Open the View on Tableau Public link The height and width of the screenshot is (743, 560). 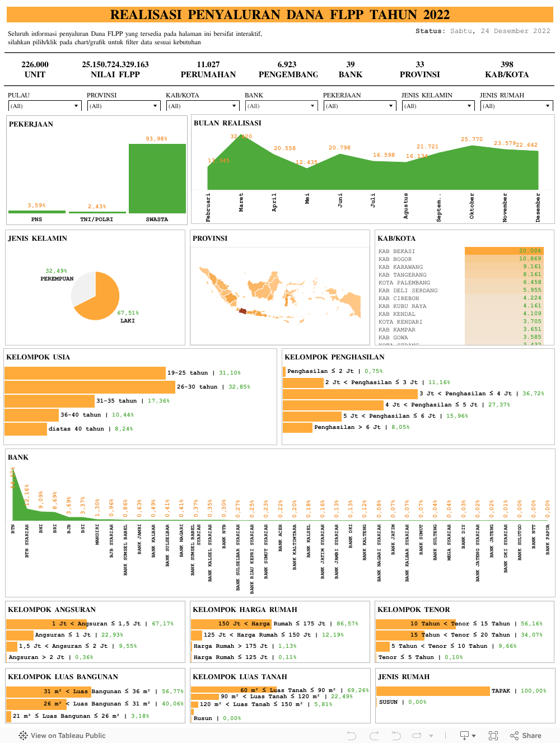[68, 736]
